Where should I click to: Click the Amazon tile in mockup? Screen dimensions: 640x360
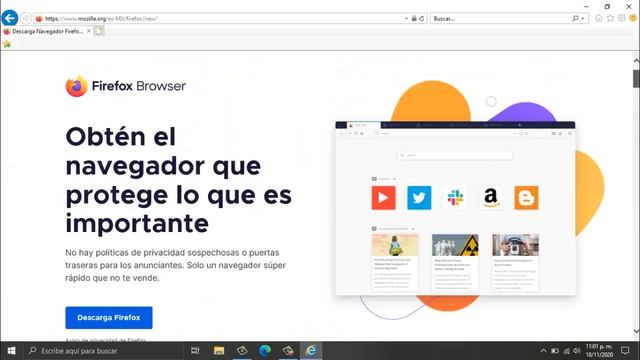pyautogui.click(x=491, y=198)
